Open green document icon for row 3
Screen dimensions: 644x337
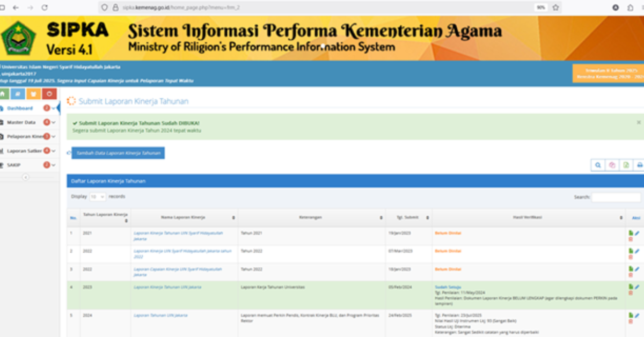(x=631, y=269)
